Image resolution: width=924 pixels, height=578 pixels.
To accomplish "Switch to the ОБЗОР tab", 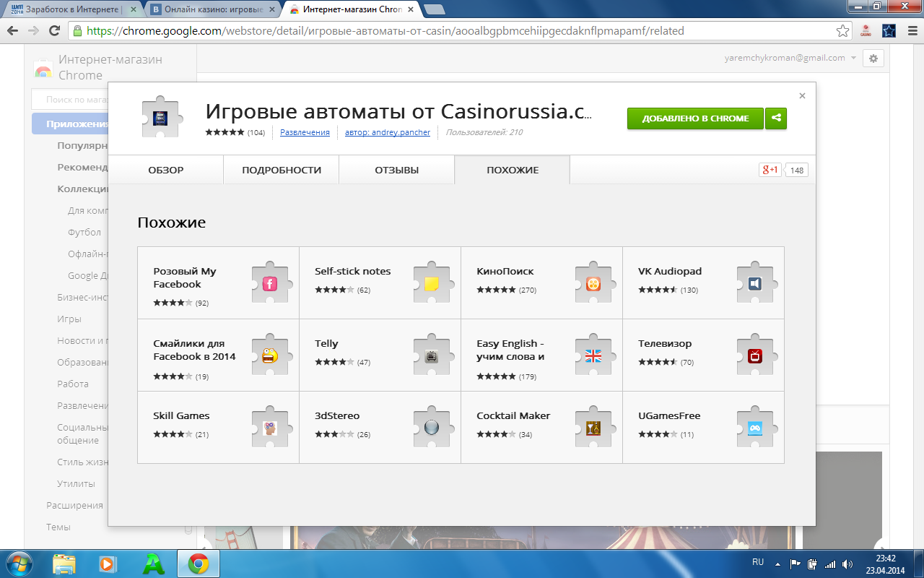I will pyautogui.click(x=166, y=170).
